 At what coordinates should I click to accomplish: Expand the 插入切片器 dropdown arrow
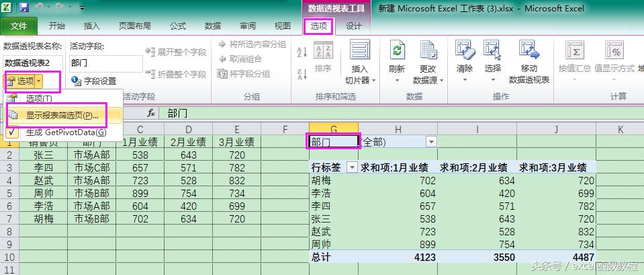[x=374, y=81]
